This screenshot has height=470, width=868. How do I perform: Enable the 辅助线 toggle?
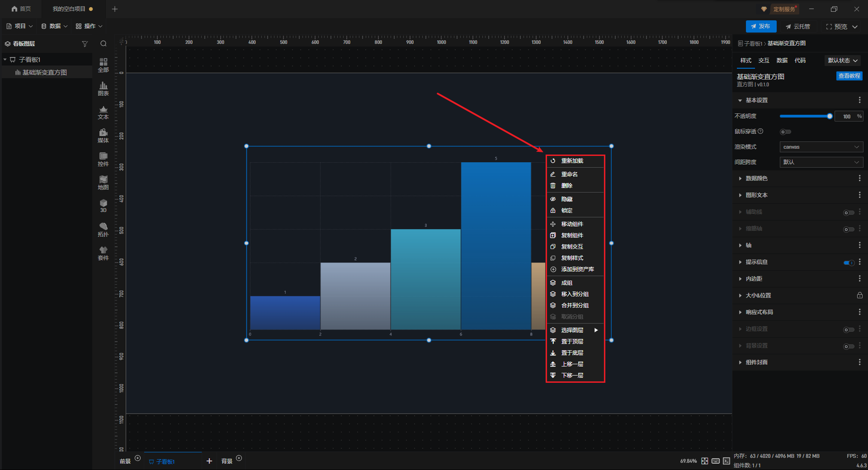[x=849, y=212]
